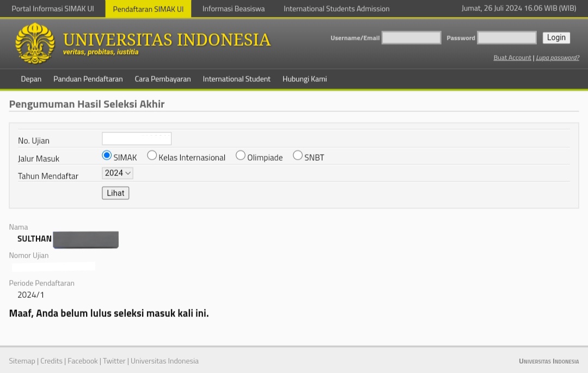
Task: Open Credits footer link
Action: [51, 361]
